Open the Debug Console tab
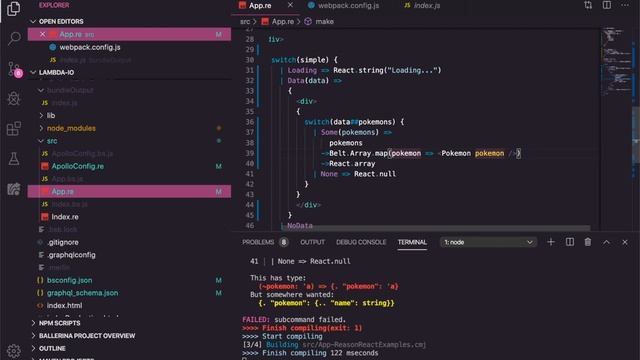Image resolution: width=640 pixels, height=360 pixels. [361, 242]
